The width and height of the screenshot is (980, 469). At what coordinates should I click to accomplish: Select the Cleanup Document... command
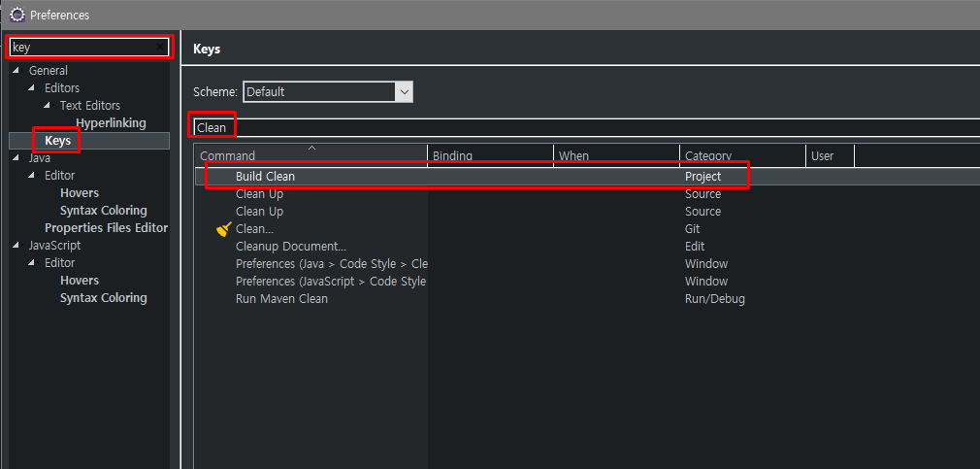(291, 247)
